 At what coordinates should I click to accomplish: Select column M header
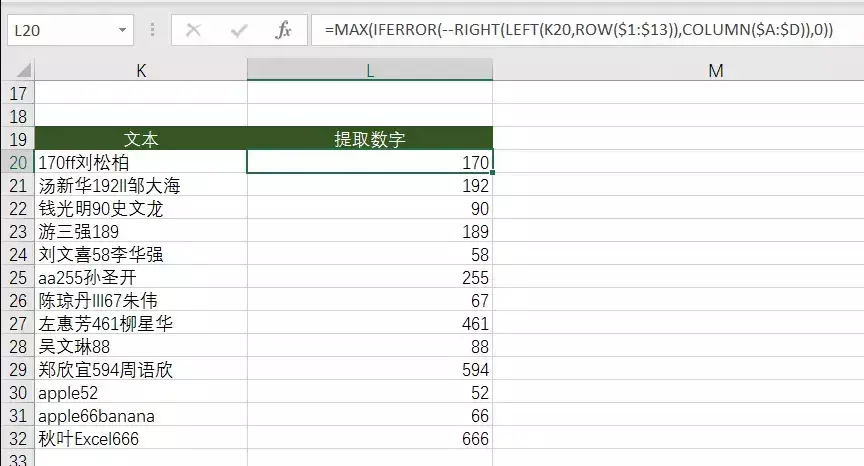coord(715,70)
